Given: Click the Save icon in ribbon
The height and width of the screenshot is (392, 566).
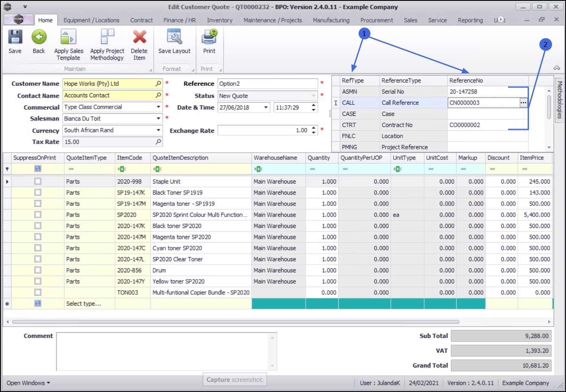Looking at the screenshot, I should tap(15, 42).
